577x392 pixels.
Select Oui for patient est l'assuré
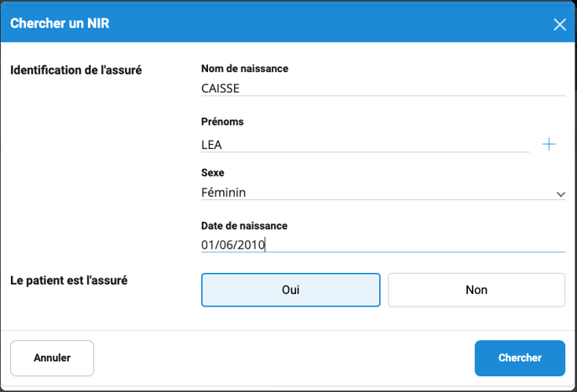coord(290,290)
